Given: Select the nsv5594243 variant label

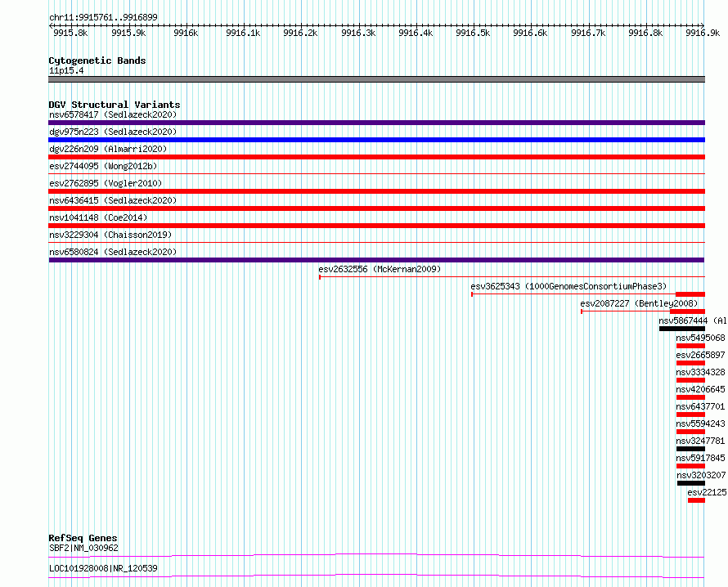Looking at the screenshot, I should (700, 423).
